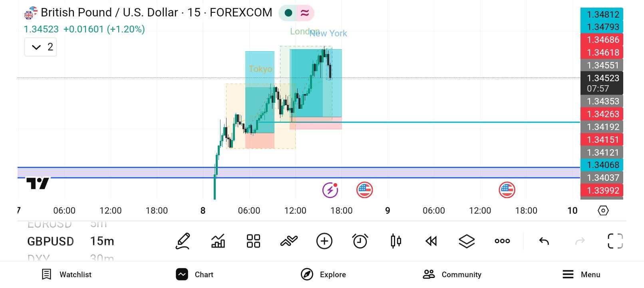This screenshot has height=288, width=644.
Task: Open the three-dots more options menu
Action: pyautogui.click(x=502, y=241)
